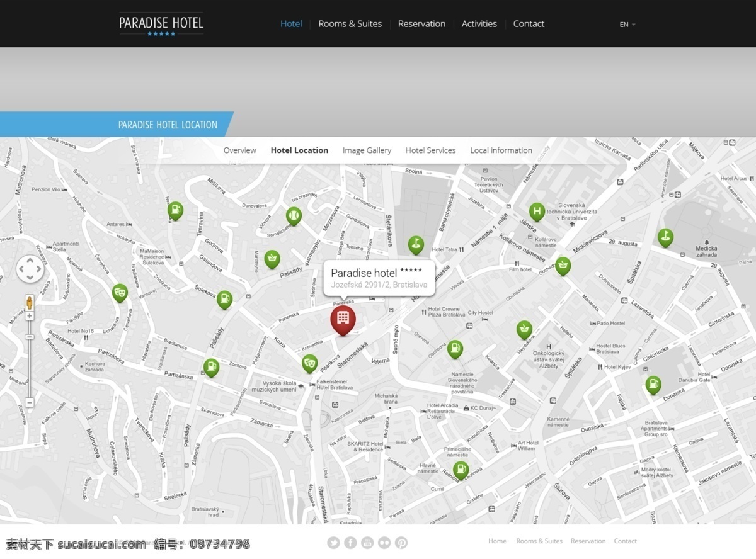Open the EN language dropdown
This screenshot has width=756, height=559.
627,25
